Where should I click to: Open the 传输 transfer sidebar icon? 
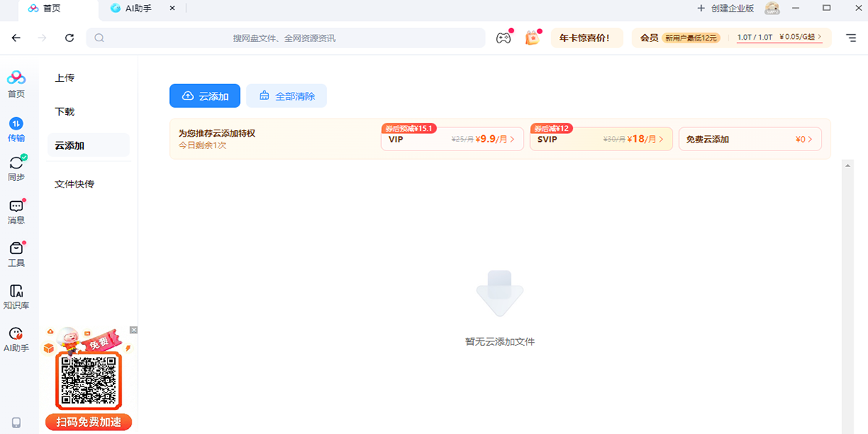pos(16,129)
